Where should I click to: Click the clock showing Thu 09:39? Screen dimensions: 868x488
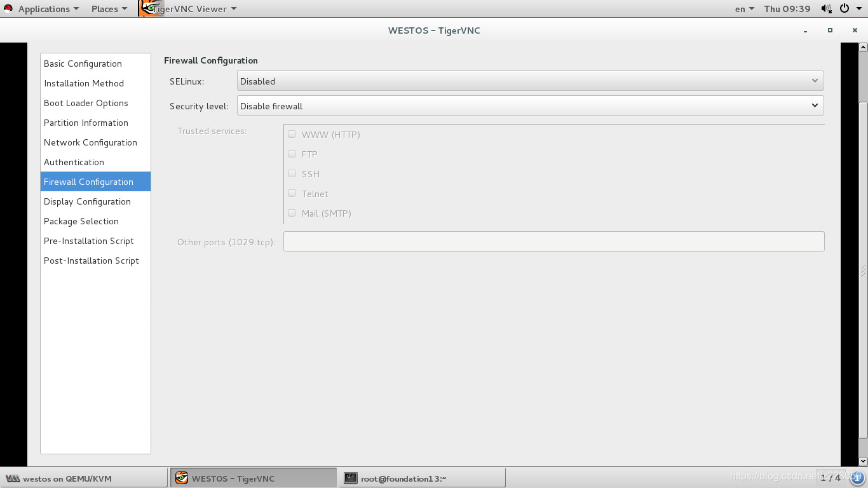787,9
